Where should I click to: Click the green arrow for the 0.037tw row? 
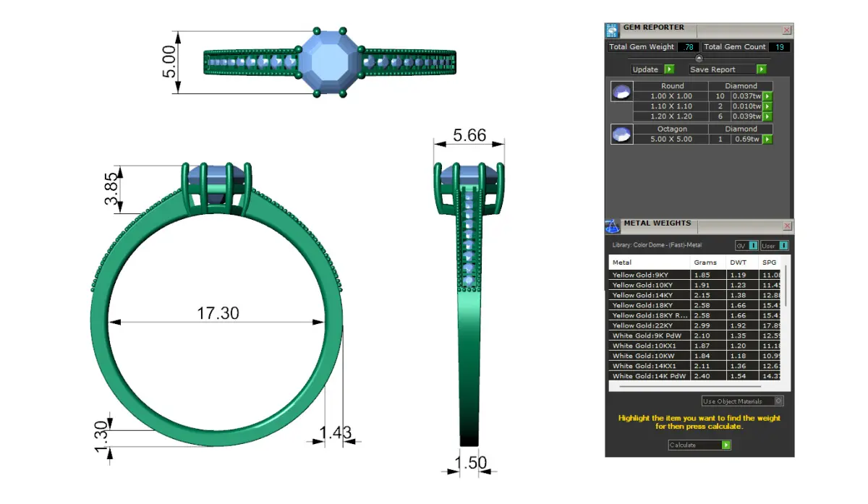click(x=767, y=96)
